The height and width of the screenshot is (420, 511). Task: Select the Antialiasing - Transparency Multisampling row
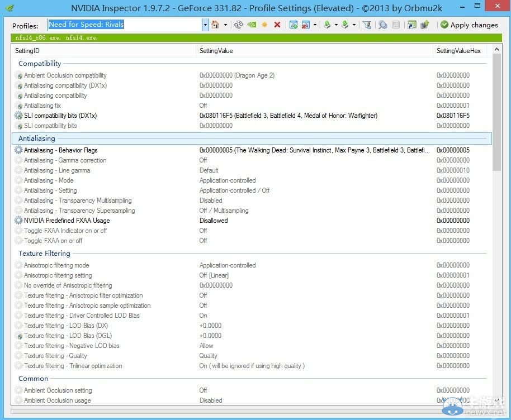click(252, 201)
